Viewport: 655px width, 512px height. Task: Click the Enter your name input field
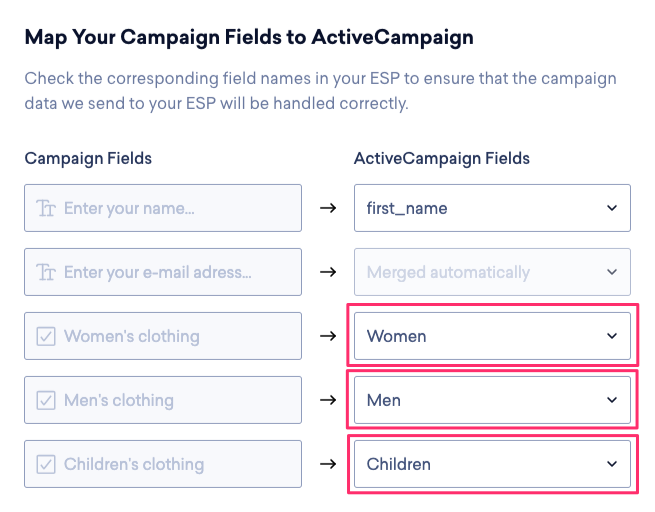click(x=175, y=208)
